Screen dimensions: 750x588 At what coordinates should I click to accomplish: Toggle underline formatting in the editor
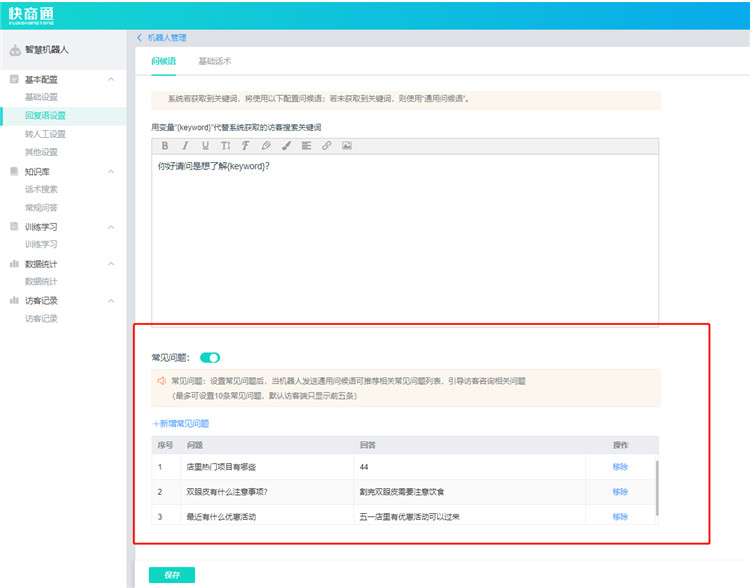click(205, 146)
